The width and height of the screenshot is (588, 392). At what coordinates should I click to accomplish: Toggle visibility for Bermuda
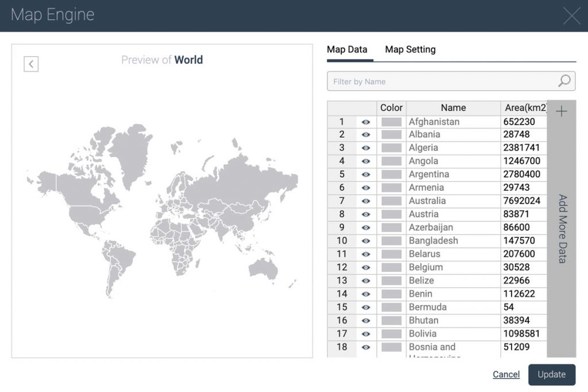[x=366, y=307]
